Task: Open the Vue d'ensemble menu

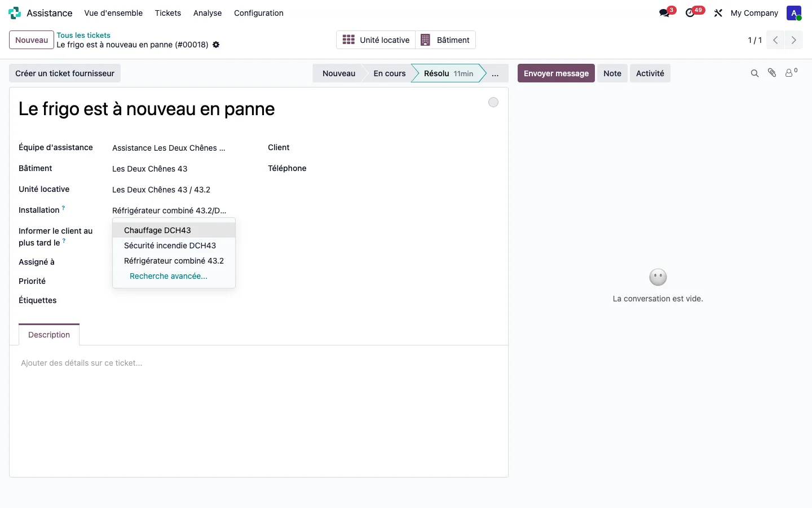Action: coord(113,13)
